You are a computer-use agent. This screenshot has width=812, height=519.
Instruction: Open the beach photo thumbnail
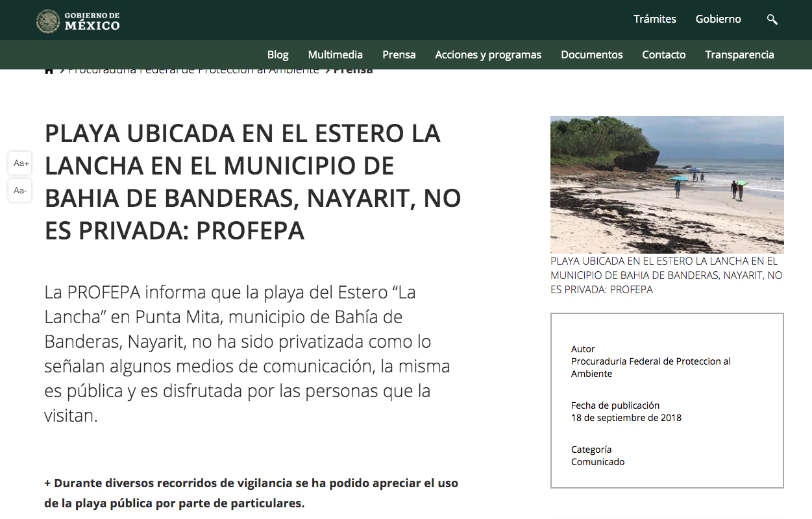667,185
